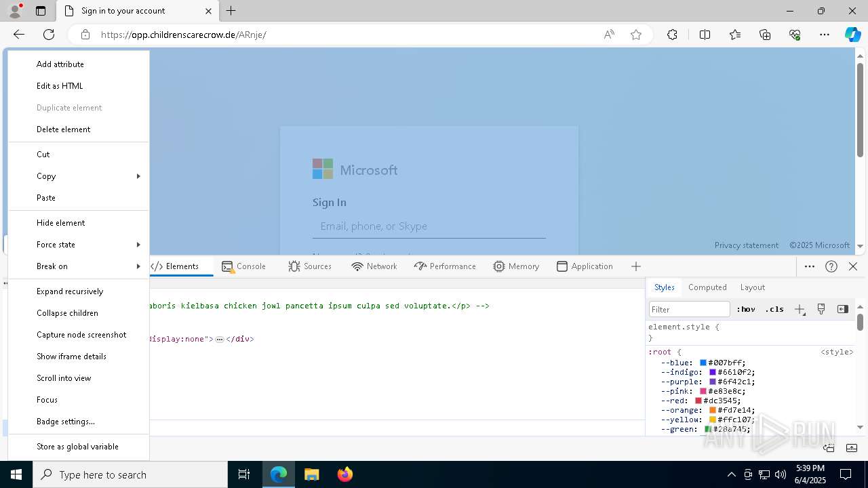Viewport: 868px width, 488px height.
Task: Open the Application tab
Action: [585, 266]
